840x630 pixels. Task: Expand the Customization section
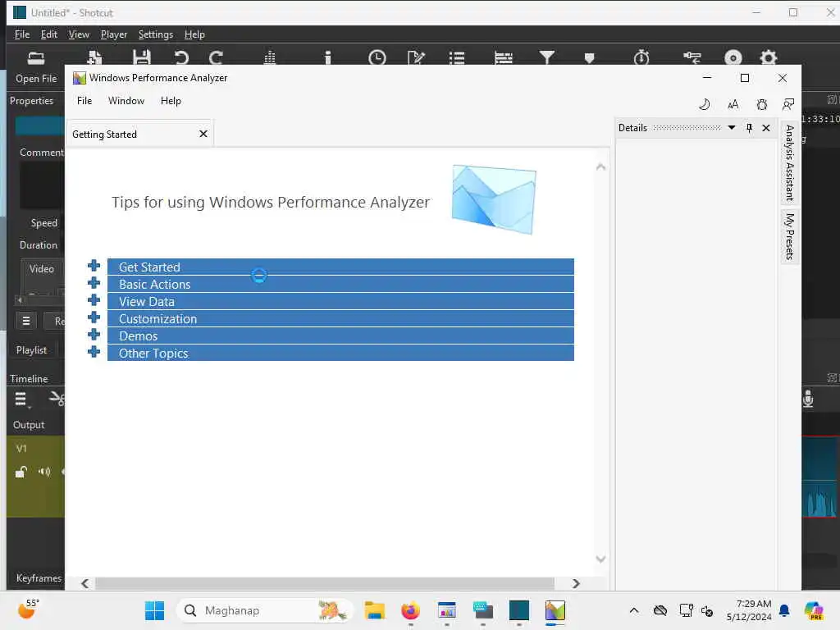tap(94, 317)
